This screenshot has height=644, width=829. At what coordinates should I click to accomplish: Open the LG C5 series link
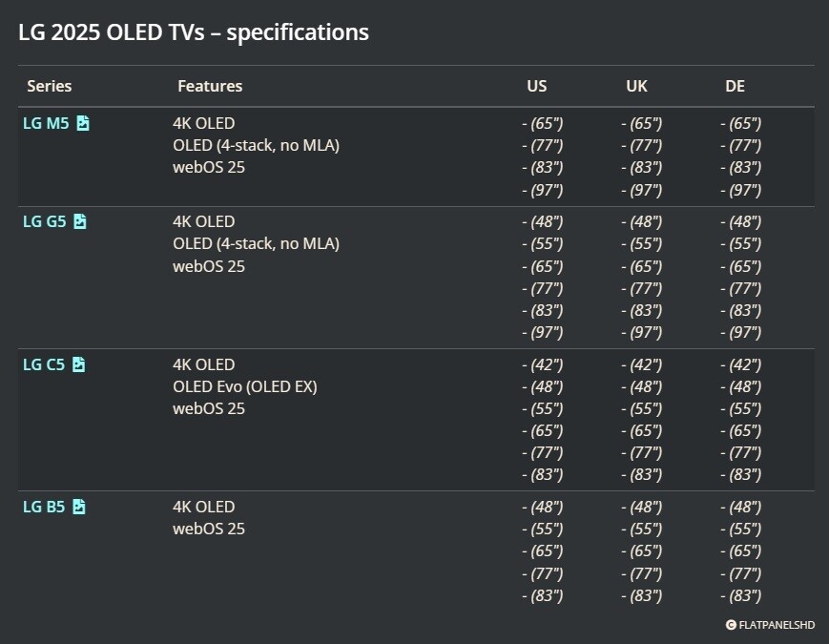(44, 364)
